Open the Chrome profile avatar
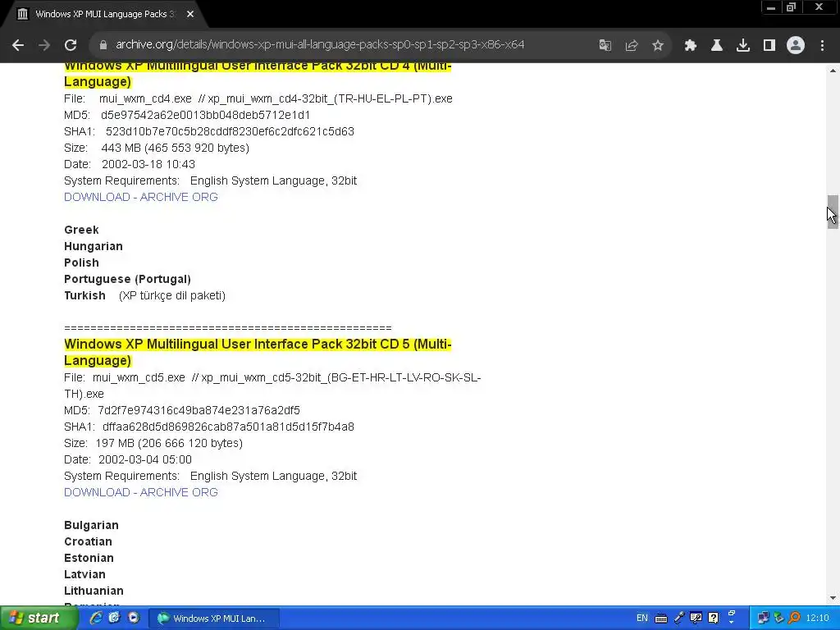The width and height of the screenshot is (840, 630). tap(796, 45)
